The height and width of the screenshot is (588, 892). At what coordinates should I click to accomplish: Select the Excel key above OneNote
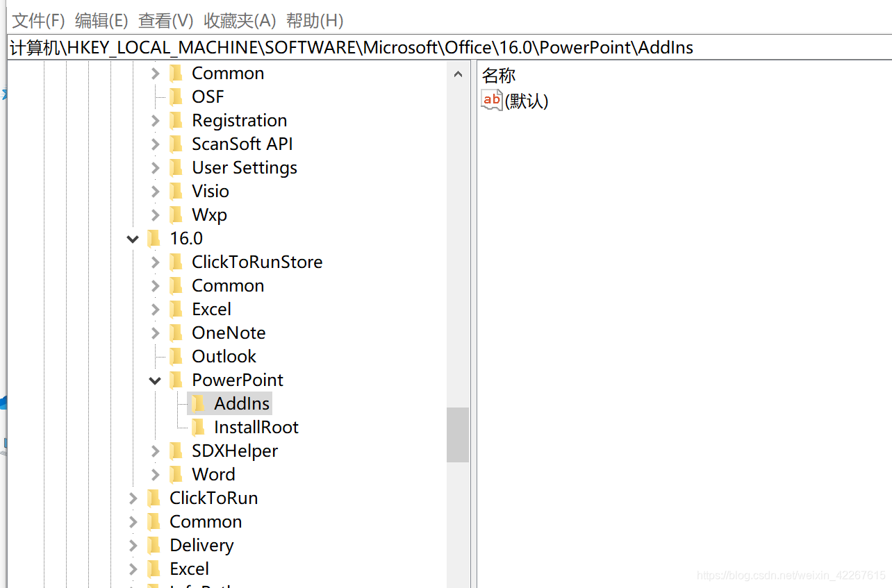pyautogui.click(x=211, y=309)
